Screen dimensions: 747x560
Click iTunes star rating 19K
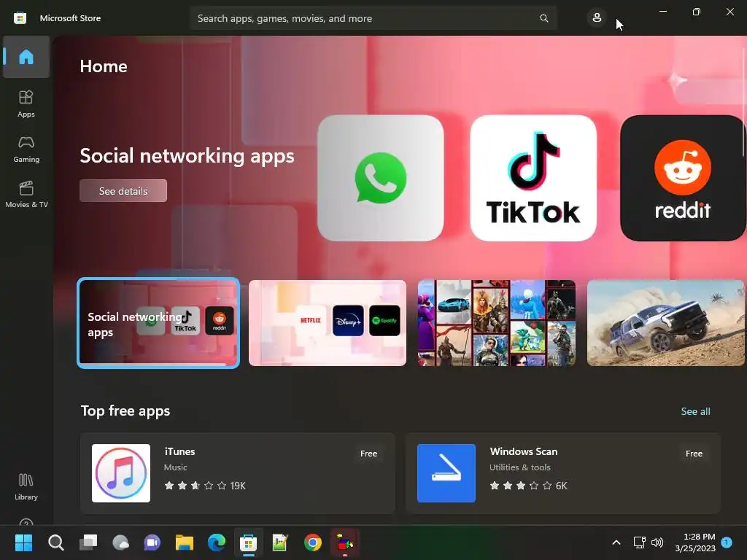tap(205, 486)
